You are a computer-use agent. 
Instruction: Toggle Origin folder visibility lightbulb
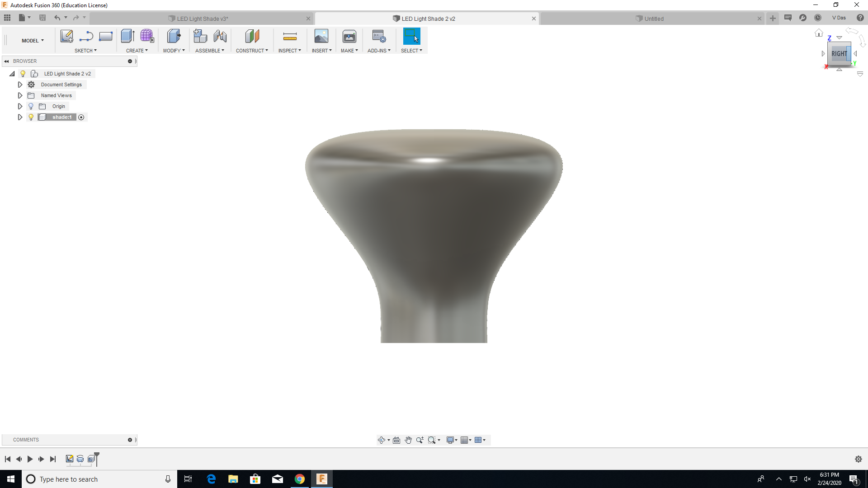click(31, 106)
